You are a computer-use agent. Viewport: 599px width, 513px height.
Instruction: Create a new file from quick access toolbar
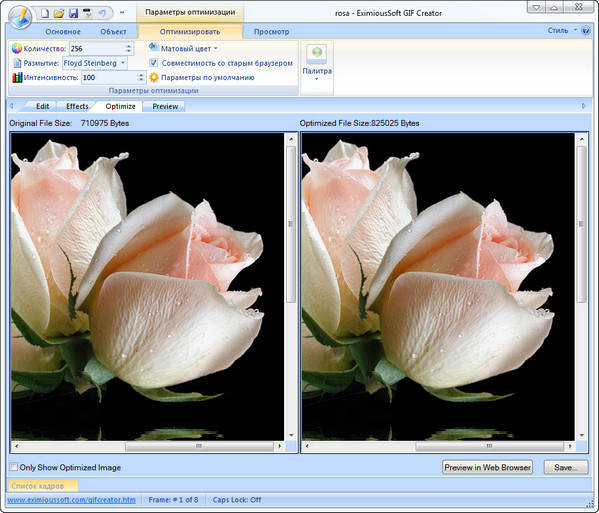(x=45, y=13)
